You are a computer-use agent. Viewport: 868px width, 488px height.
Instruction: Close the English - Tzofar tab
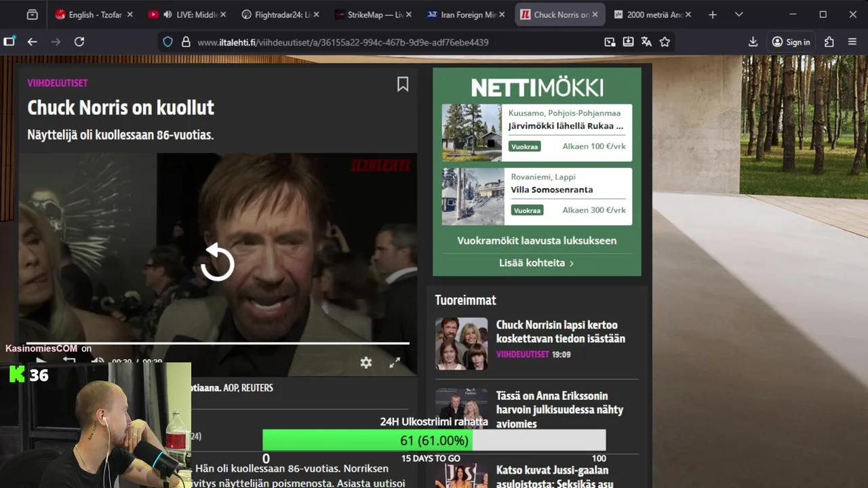pyautogui.click(x=130, y=14)
